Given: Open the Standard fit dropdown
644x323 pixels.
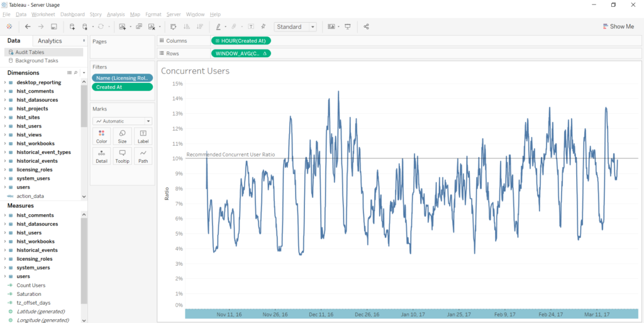Looking at the screenshot, I should pyautogui.click(x=296, y=27).
